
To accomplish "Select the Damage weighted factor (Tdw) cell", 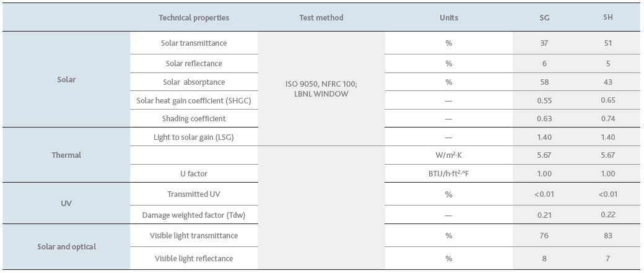I will (x=193, y=215).
